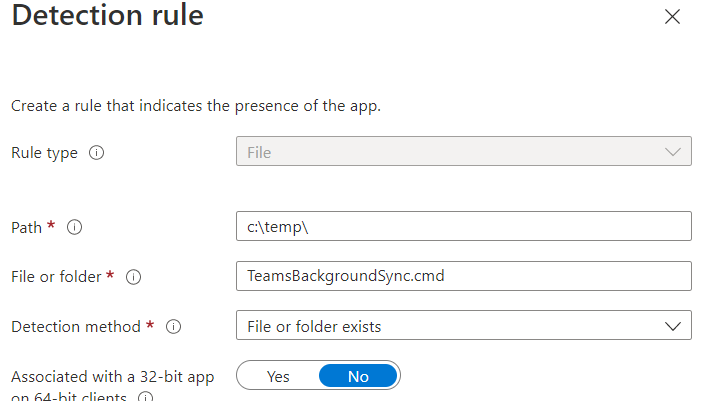The image size is (702, 401).
Task: Show info tooltip for Detection method
Action: pos(173,326)
